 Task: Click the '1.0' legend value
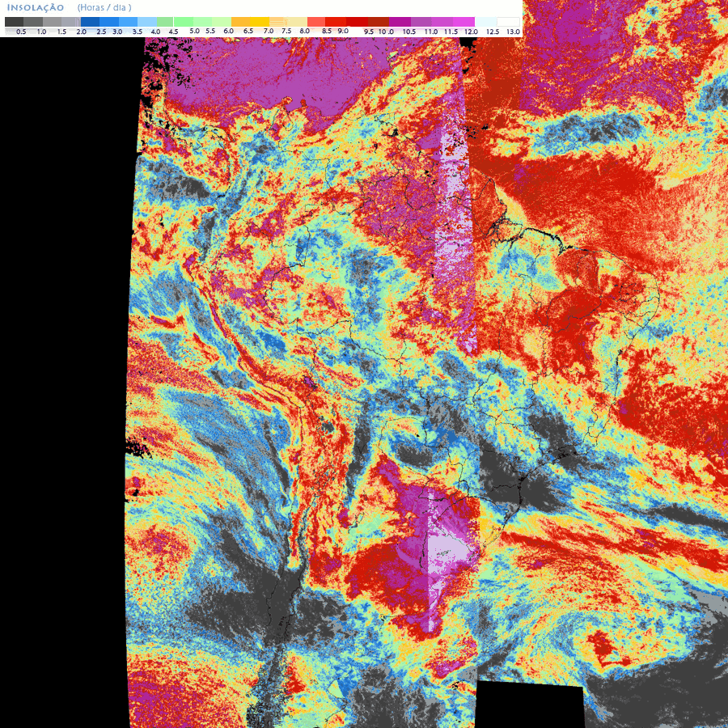pyautogui.click(x=42, y=32)
